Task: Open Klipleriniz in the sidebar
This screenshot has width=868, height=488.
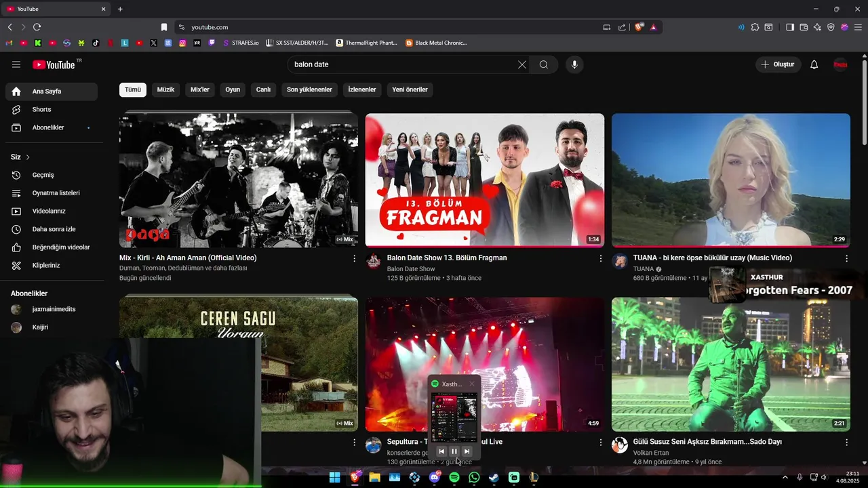Action: [x=52, y=265]
